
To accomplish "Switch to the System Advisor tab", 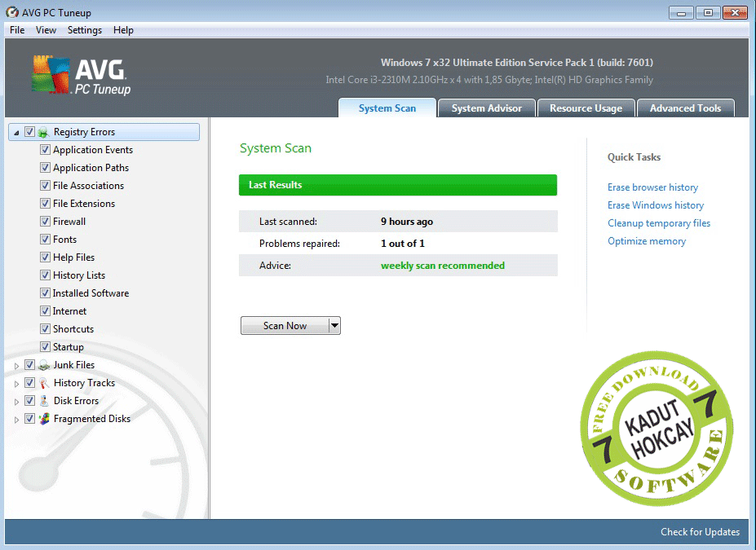I will (x=487, y=108).
